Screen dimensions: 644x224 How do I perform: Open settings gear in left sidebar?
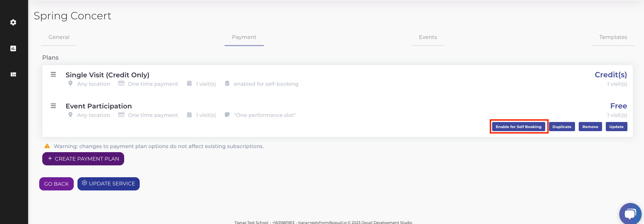pos(13,22)
